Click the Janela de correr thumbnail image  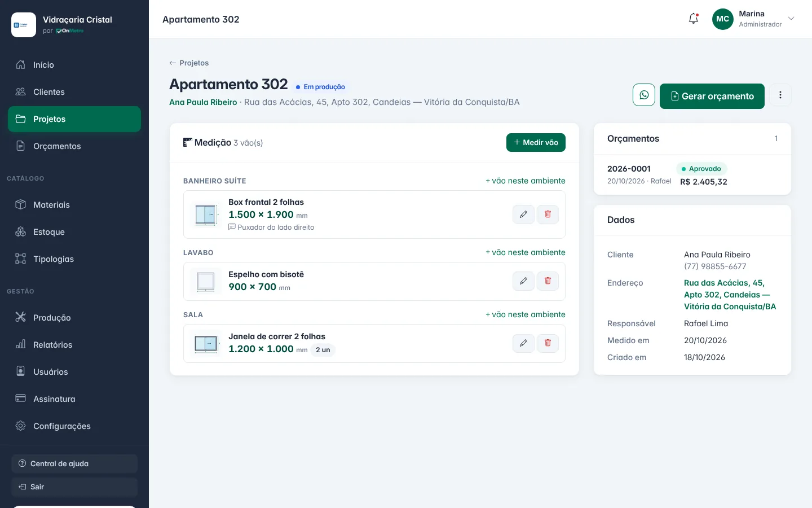[x=206, y=343]
